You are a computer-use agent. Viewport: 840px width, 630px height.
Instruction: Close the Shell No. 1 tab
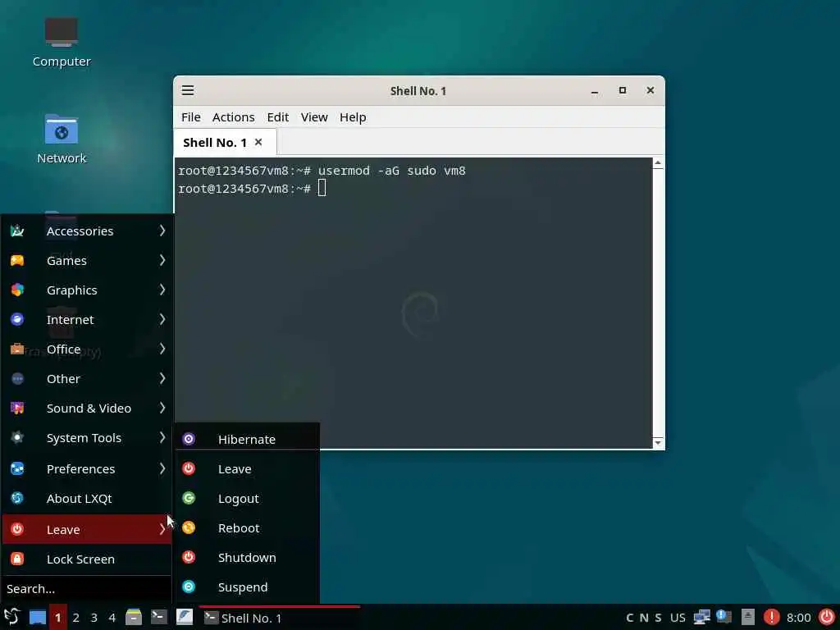tap(258, 142)
